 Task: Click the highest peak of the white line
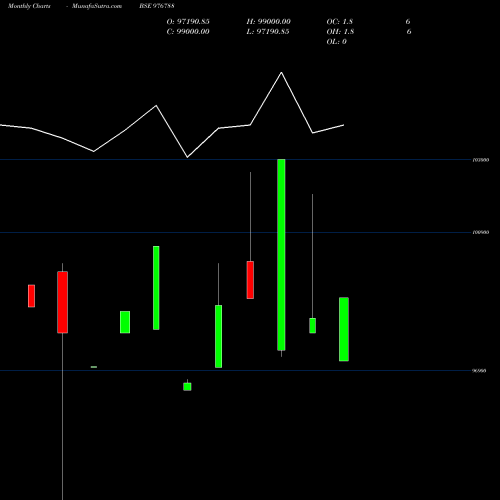tap(281, 72)
